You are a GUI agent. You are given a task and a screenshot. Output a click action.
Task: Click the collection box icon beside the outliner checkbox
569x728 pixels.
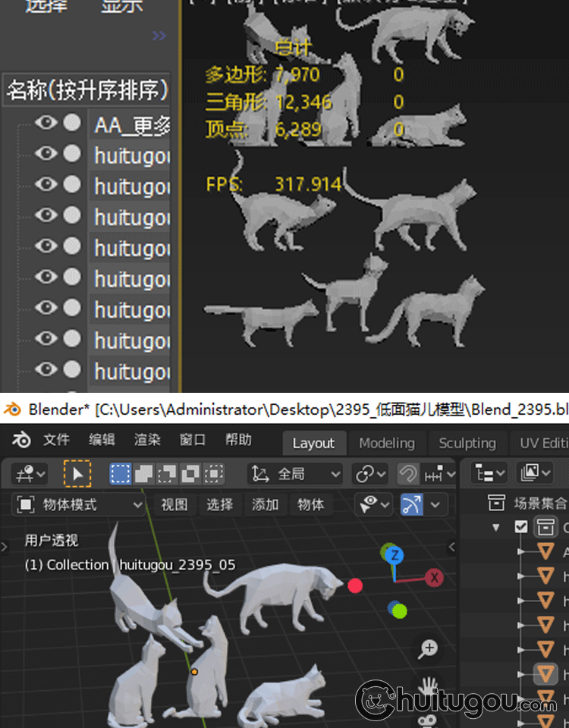pyautogui.click(x=545, y=527)
